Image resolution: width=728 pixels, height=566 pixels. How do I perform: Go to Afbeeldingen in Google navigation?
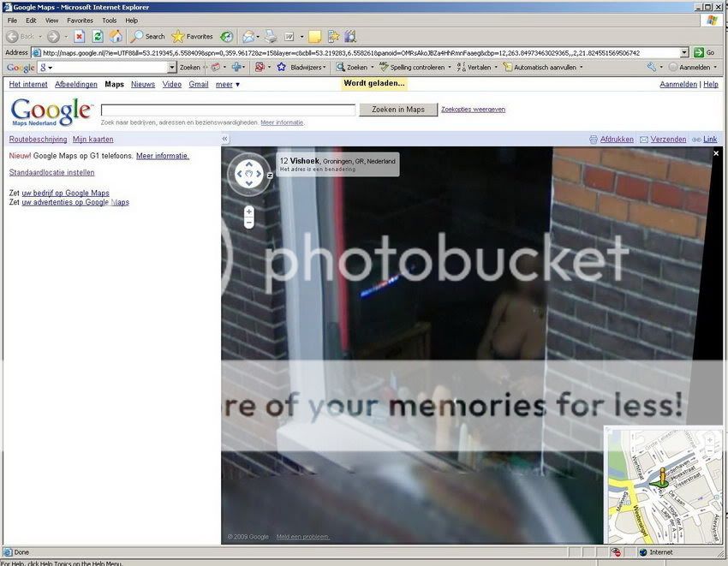76,85
